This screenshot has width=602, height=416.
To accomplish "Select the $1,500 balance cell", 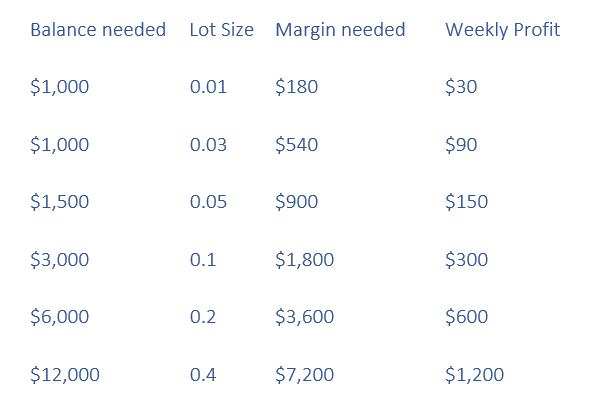I will [60, 202].
